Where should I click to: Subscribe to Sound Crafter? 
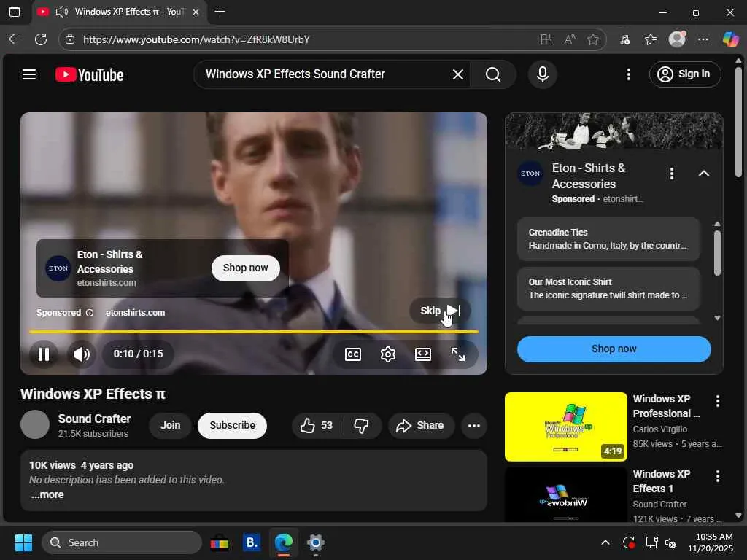tap(232, 425)
